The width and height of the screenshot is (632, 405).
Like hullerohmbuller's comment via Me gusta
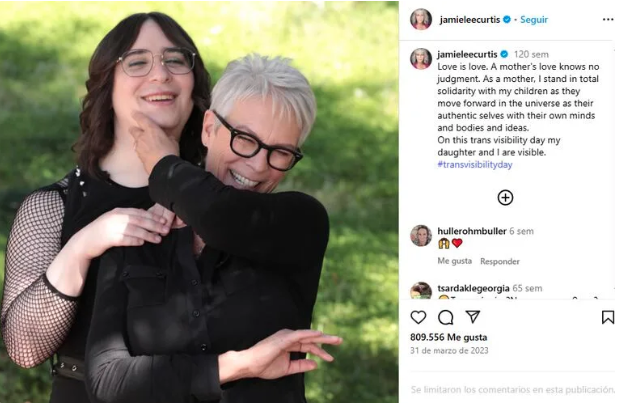tap(455, 261)
